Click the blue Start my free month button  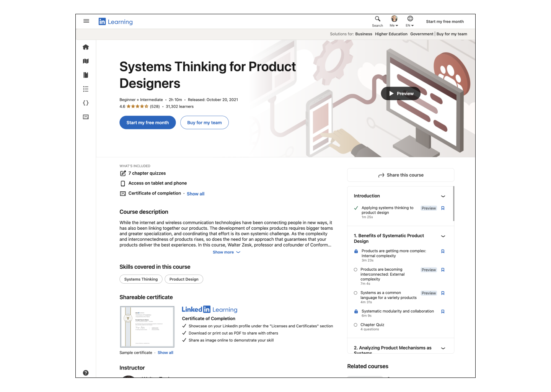148,122
